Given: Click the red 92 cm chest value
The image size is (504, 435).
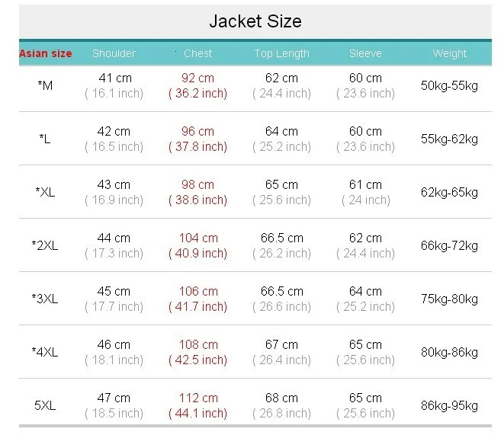Looking at the screenshot, I should point(197,78).
